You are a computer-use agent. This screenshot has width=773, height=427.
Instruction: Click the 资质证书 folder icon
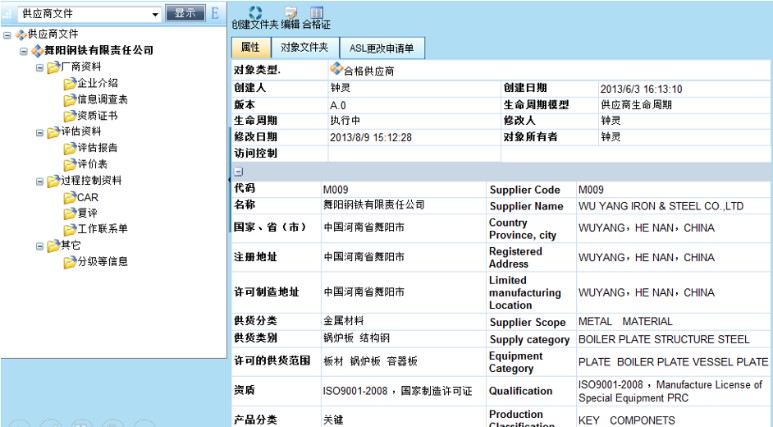pyautogui.click(x=70, y=116)
